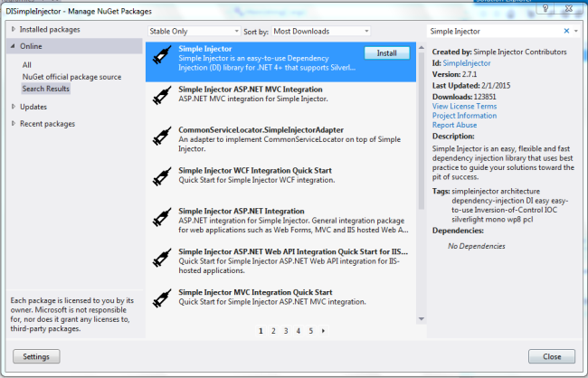Image resolution: width=588 pixels, height=378 pixels.
Task: Expand the Installed packages section
Action: pos(14,29)
